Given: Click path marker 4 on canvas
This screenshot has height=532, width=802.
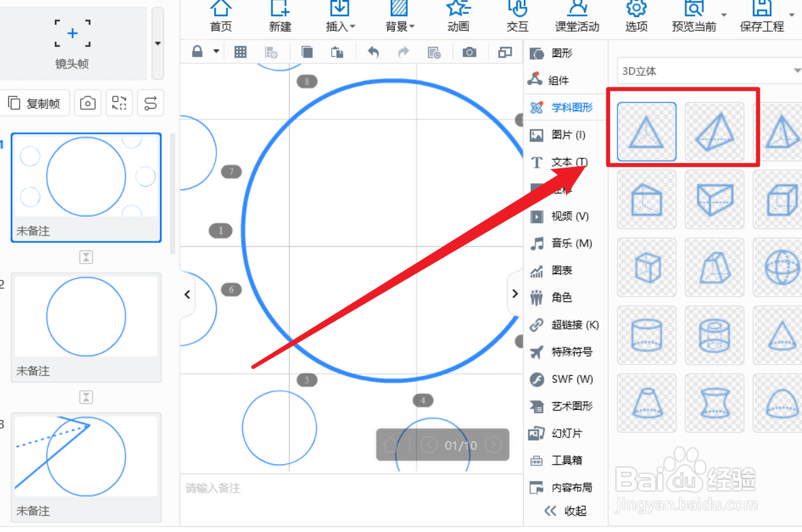Looking at the screenshot, I should tap(423, 400).
